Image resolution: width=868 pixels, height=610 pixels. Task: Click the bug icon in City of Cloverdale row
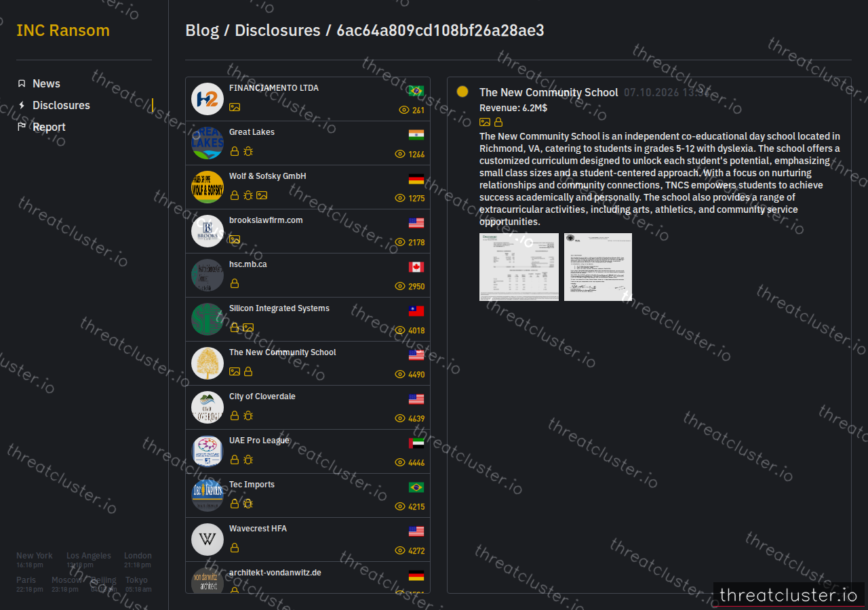point(248,415)
